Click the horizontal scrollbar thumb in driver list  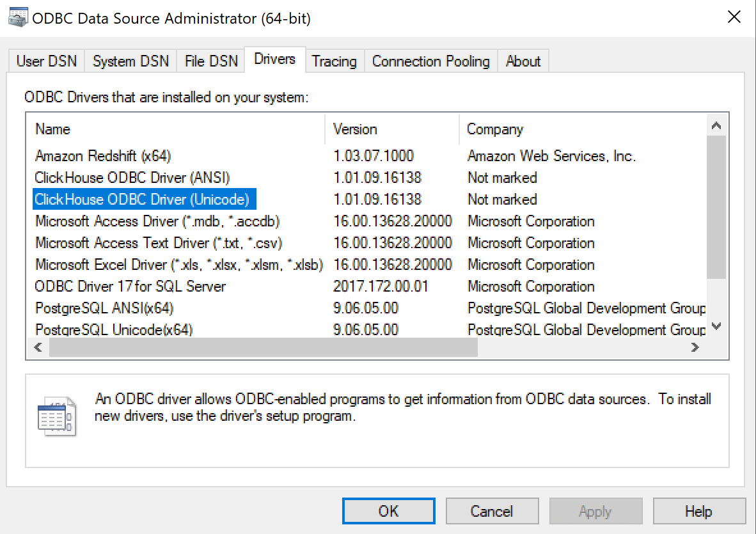point(264,347)
